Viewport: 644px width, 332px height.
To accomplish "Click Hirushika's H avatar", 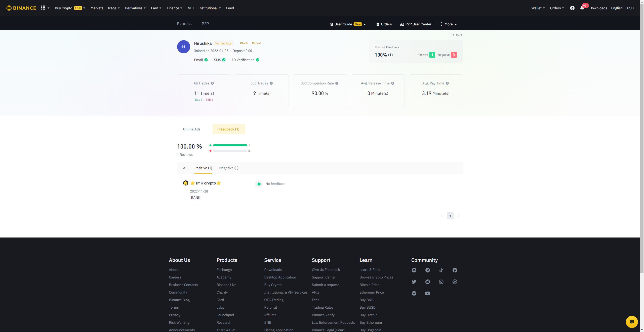I will tap(184, 47).
